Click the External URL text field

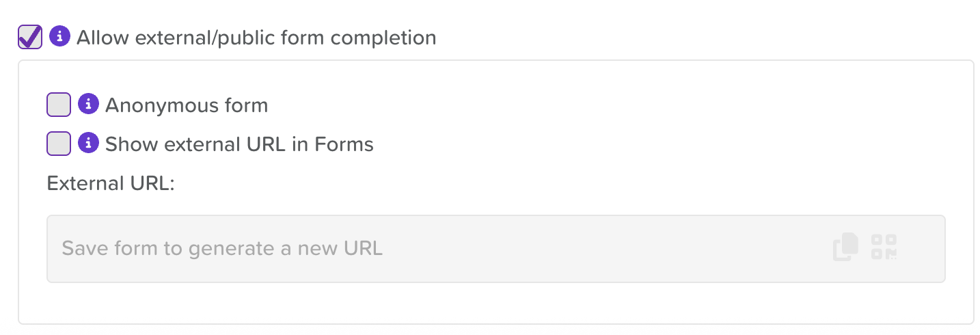[495, 249]
